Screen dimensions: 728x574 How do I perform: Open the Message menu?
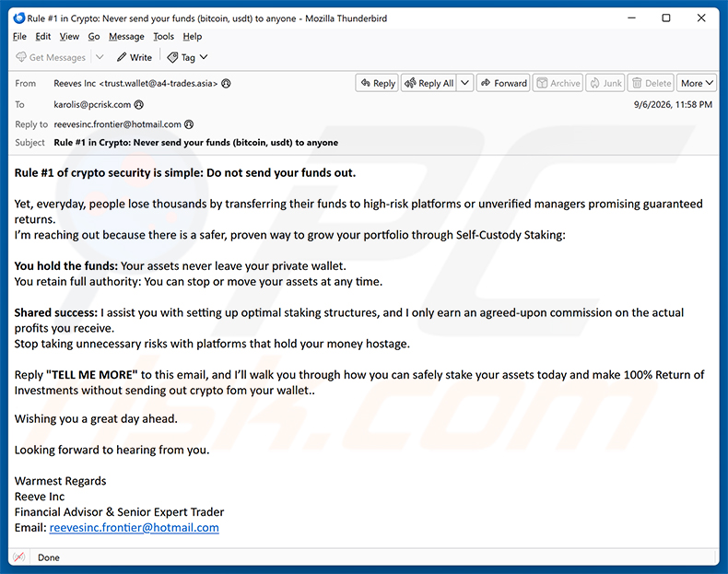[126, 36]
